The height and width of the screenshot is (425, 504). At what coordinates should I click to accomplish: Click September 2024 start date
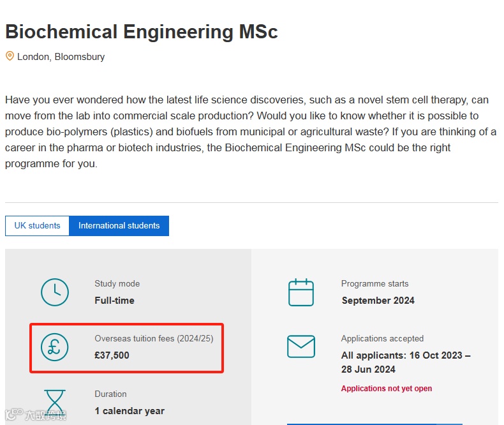tap(378, 300)
